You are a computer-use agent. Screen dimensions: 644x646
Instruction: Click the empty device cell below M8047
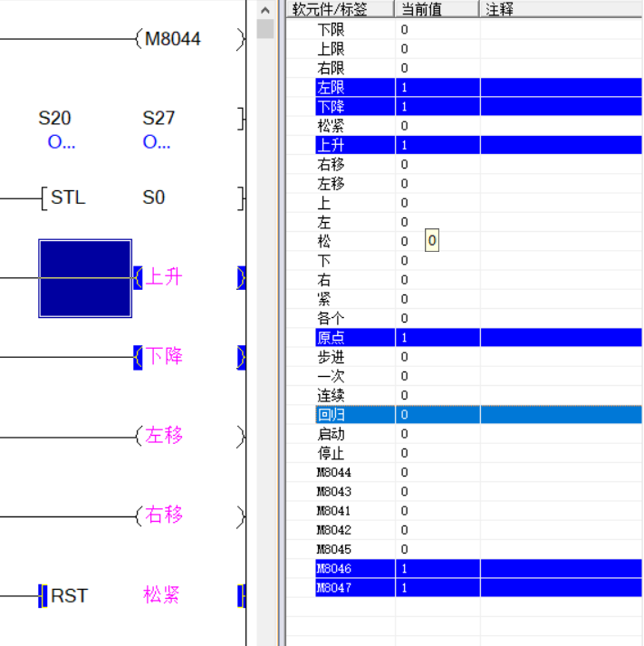click(341, 607)
